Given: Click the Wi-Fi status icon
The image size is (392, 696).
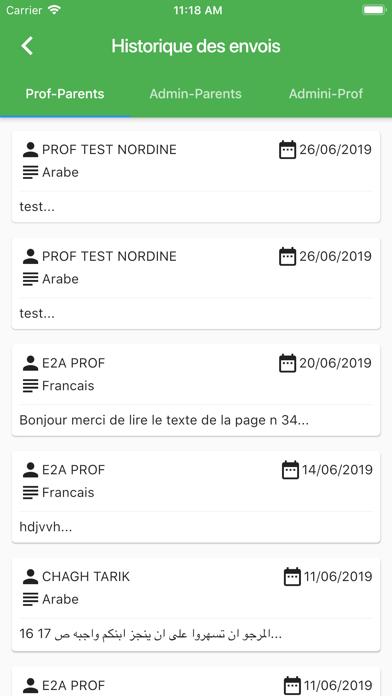Looking at the screenshot, I should [54, 10].
